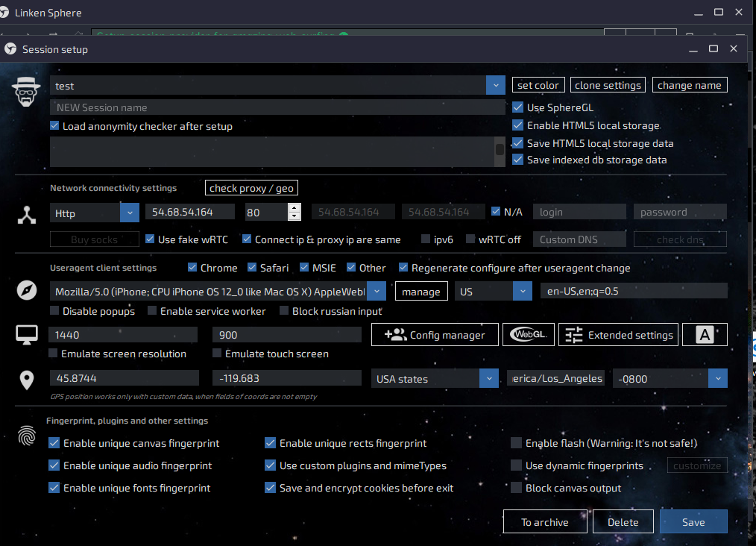The width and height of the screenshot is (756, 546).
Task: Click the network connectivity node icon
Action: pos(27,215)
